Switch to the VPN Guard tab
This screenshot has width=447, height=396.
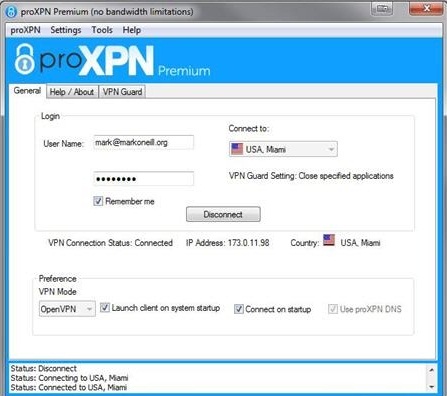122,92
